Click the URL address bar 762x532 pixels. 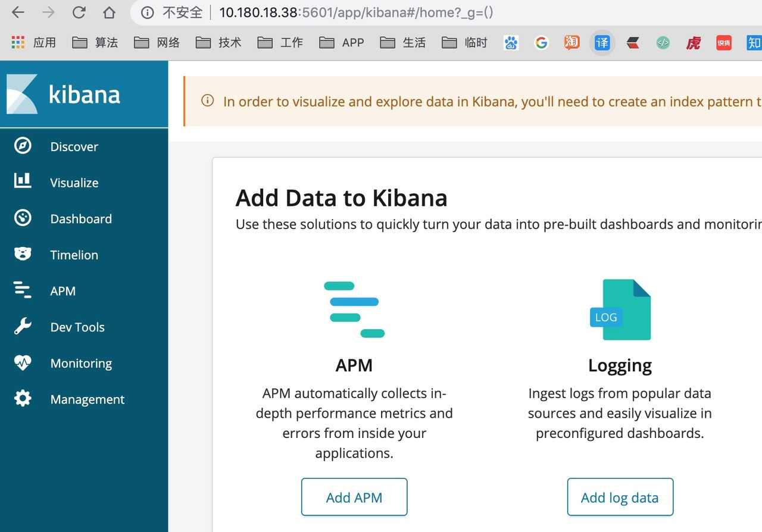pos(446,12)
